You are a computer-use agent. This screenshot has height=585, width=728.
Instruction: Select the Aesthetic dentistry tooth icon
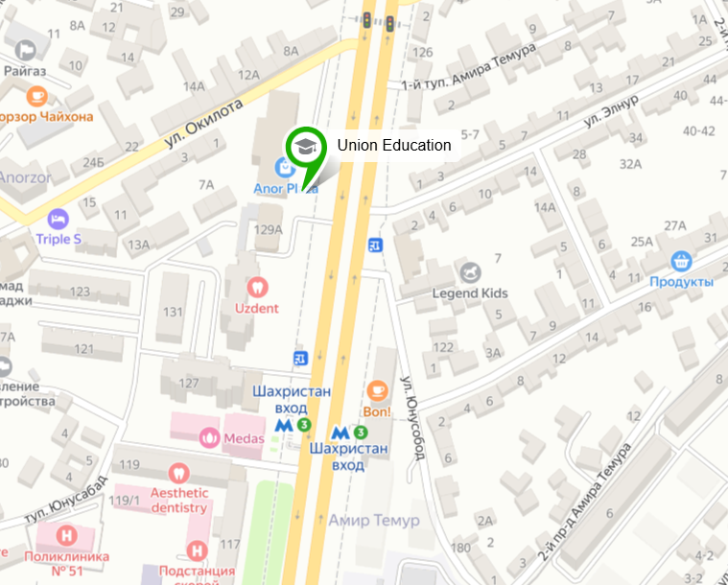178,474
